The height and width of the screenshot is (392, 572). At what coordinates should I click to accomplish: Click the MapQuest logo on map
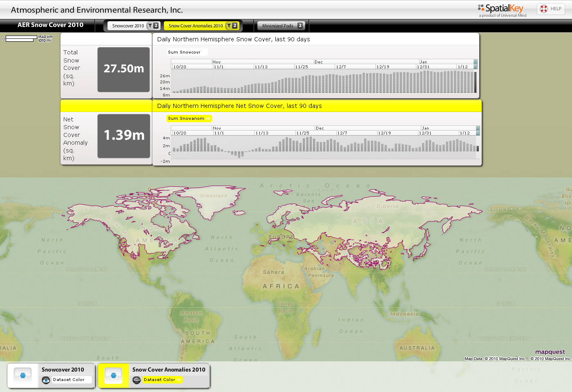(550, 352)
